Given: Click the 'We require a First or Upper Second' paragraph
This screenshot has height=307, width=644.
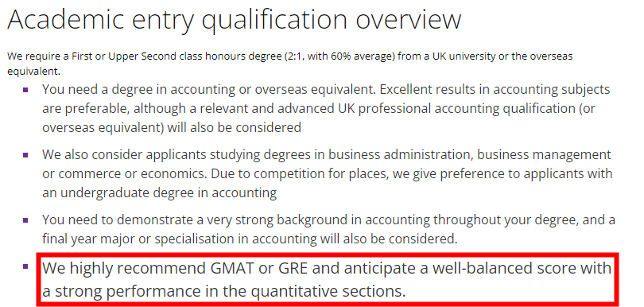Looking at the screenshot, I should (289, 64).
